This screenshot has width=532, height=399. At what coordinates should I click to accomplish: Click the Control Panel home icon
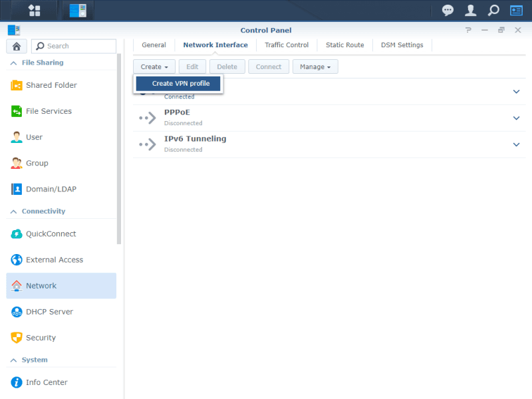click(x=17, y=46)
